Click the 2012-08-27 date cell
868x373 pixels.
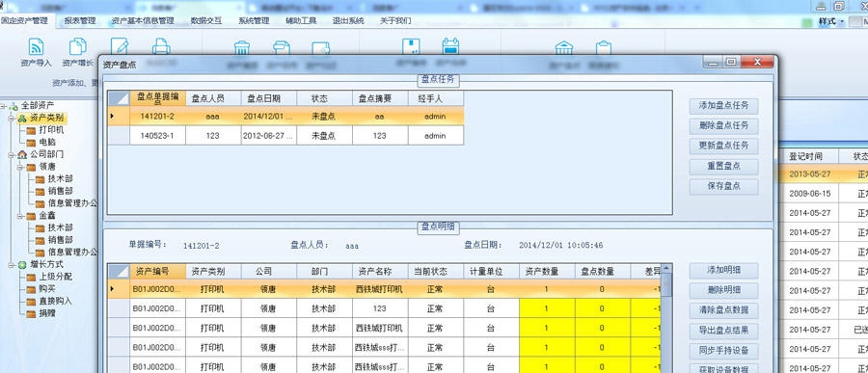click(x=269, y=136)
